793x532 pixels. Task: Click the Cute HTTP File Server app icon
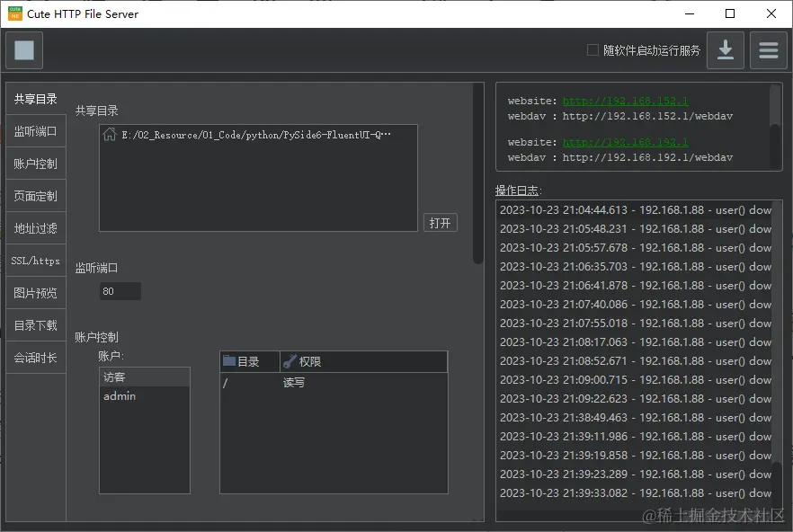click(x=15, y=13)
